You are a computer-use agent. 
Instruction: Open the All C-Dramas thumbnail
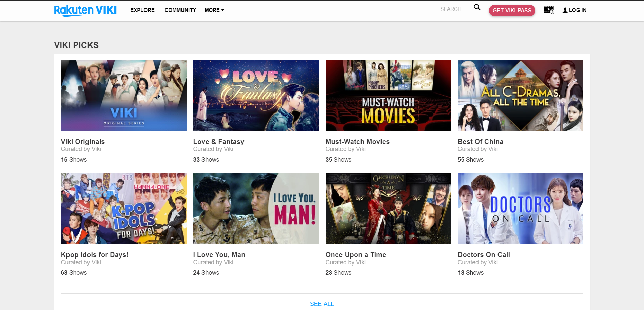point(521,96)
